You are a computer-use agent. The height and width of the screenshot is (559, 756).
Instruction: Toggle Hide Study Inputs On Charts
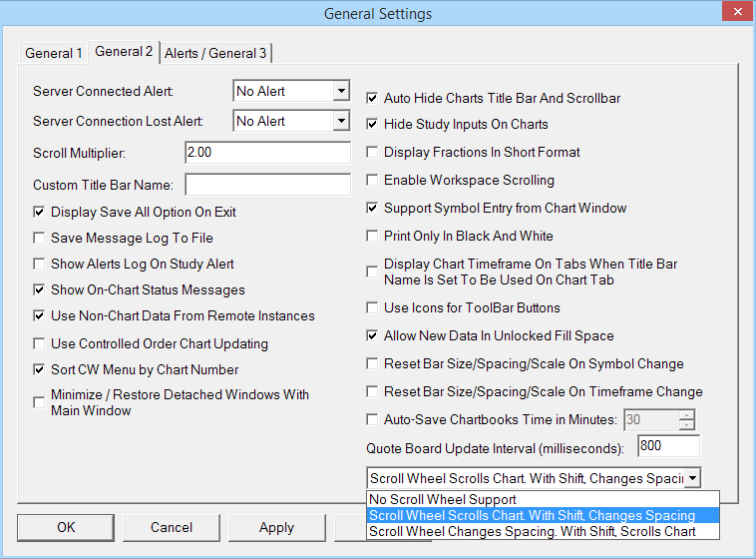point(372,124)
